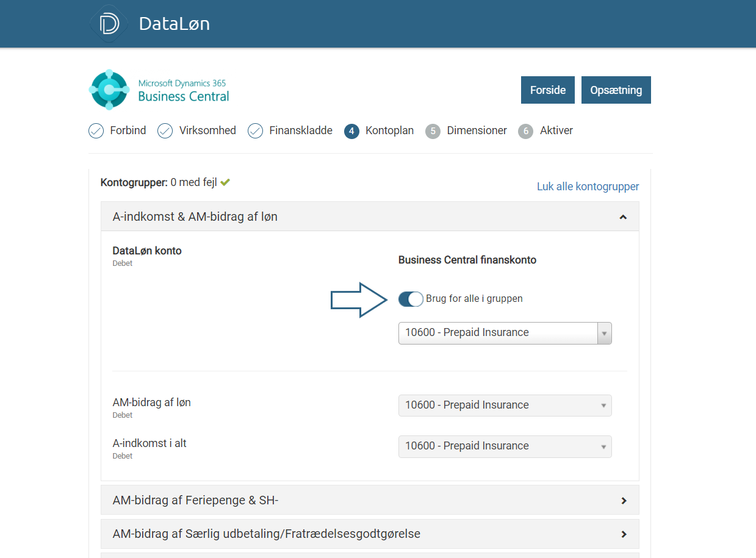Click the Microsoft Dynamics 365 text
This screenshot has width=756, height=558.
182,83
